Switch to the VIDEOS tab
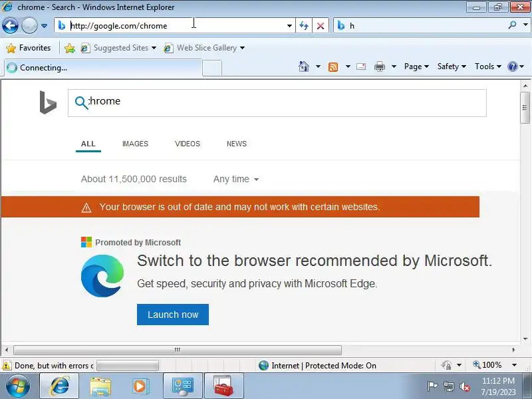The image size is (532, 399). pyautogui.click(x=188, y=144)
